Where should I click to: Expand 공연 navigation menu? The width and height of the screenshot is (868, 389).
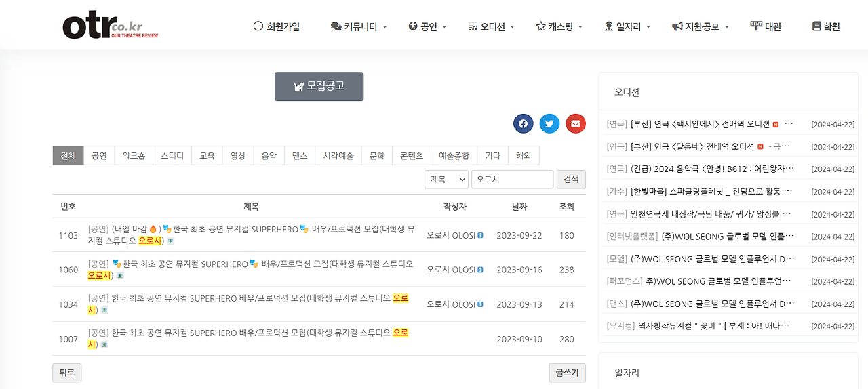(x=427, y=26)
